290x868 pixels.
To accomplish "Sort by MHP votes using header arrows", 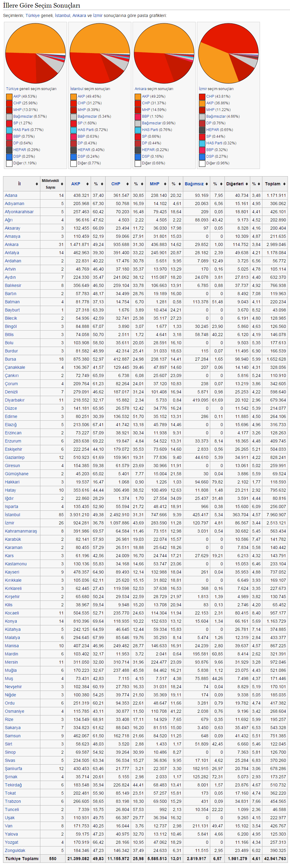I will click(x=165, y=184).
